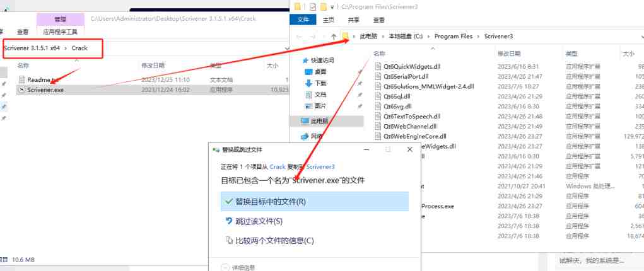
Task: Sort the Crack folder by 大小 column
Action: point(272,66)
